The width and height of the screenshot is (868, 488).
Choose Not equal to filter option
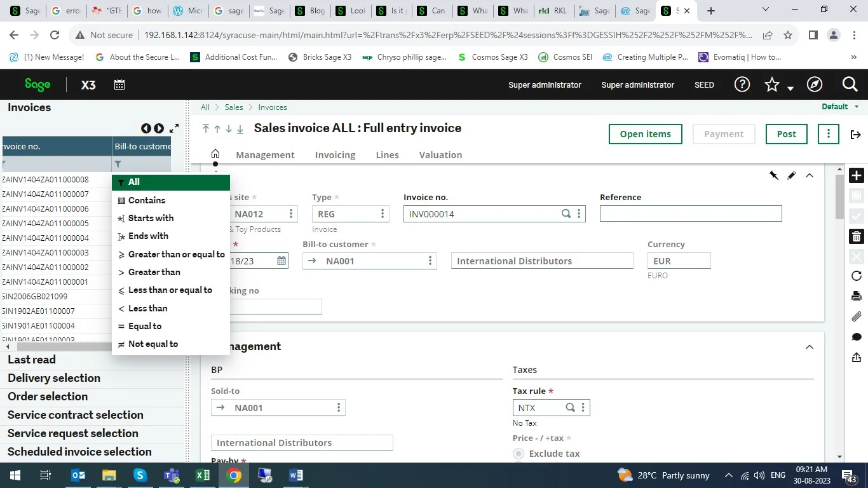[x=170, y=344]
